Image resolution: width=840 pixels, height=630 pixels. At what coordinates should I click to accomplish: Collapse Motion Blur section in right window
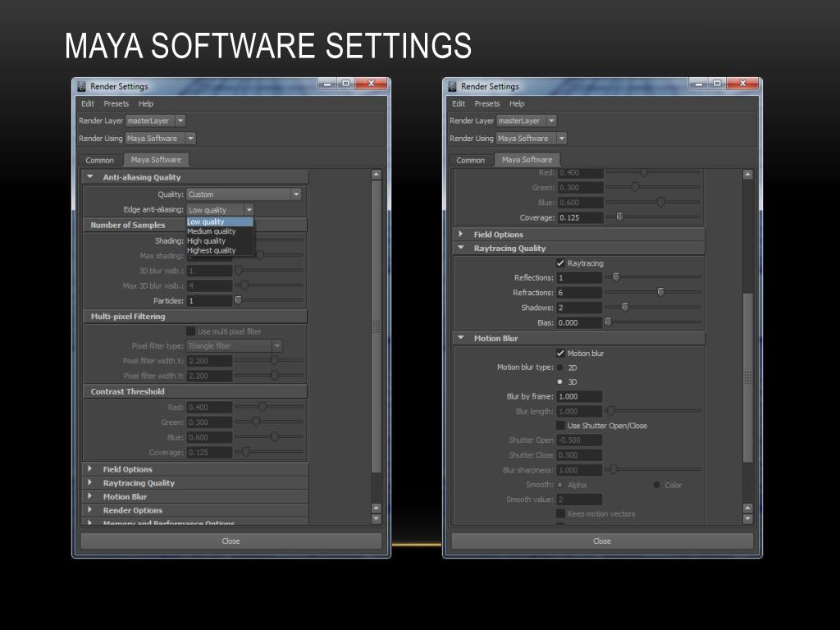coord(461,338)
